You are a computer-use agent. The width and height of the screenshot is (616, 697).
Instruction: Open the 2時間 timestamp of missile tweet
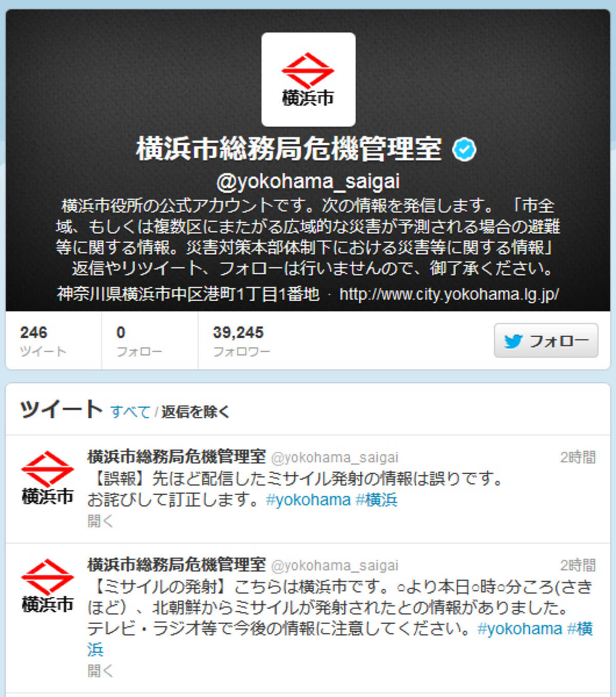tap(578, 566)
